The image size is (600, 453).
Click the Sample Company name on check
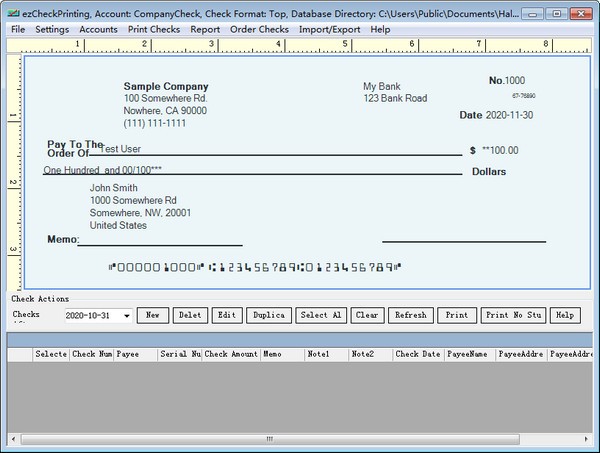tap(166, 86)
